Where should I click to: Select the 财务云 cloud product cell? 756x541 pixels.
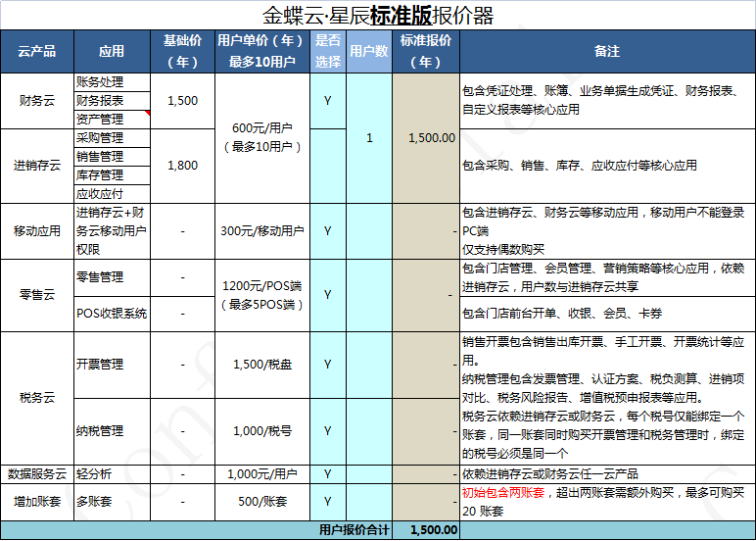(37, 101)
